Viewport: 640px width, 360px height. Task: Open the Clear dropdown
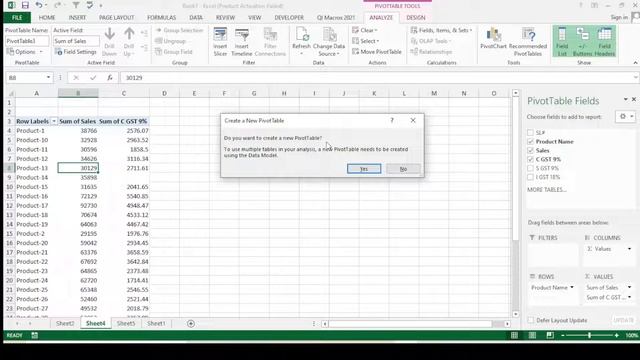pyautogui.click(x=364, y=30)
